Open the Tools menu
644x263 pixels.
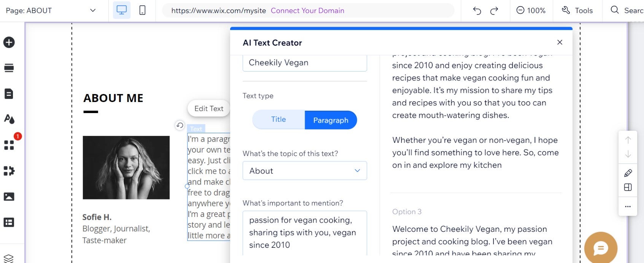(x=577, y=11)
